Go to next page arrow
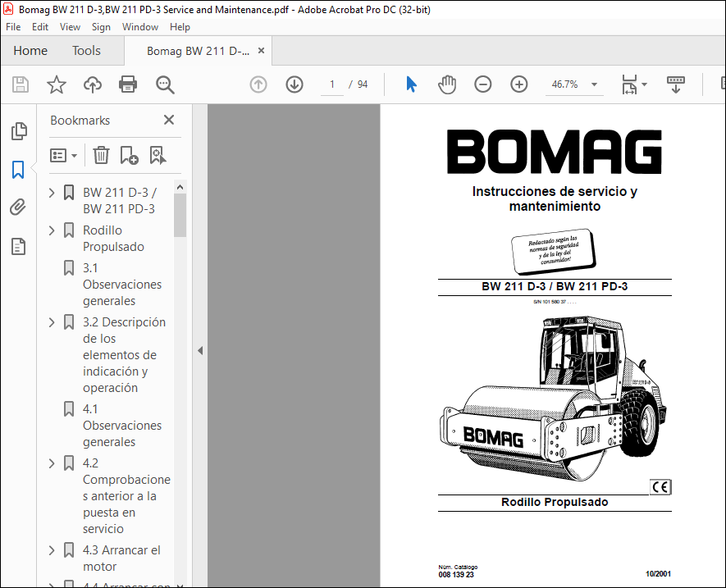 (x=295, y=84)
